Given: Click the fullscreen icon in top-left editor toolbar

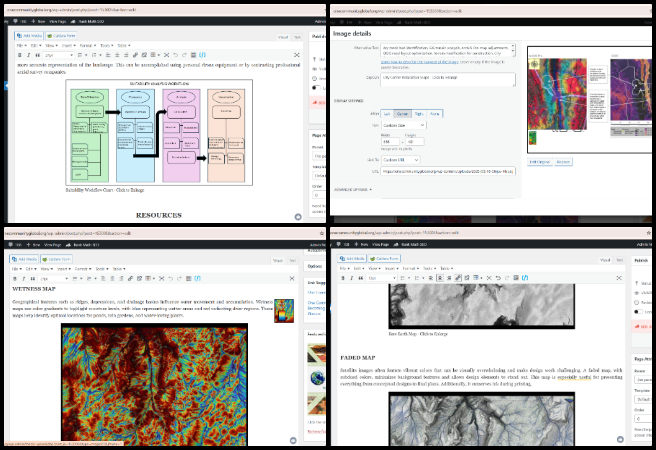Looking at the screenshot, I should pyautogui.click(x=297, y=55).
